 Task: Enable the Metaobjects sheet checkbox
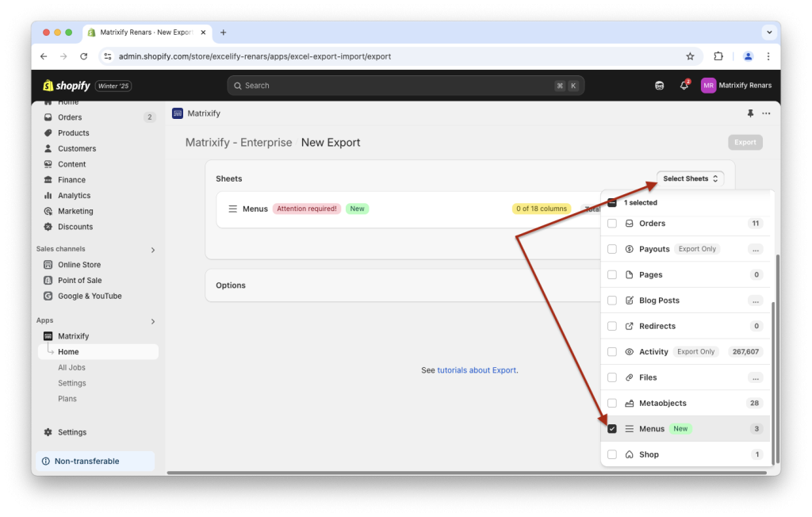(x=611, y=403)
